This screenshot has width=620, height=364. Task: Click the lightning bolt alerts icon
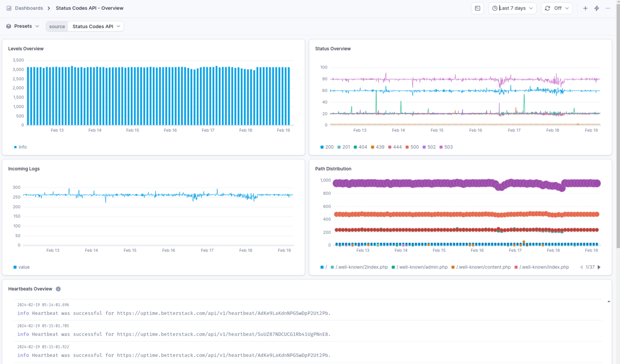click(597, 8)
